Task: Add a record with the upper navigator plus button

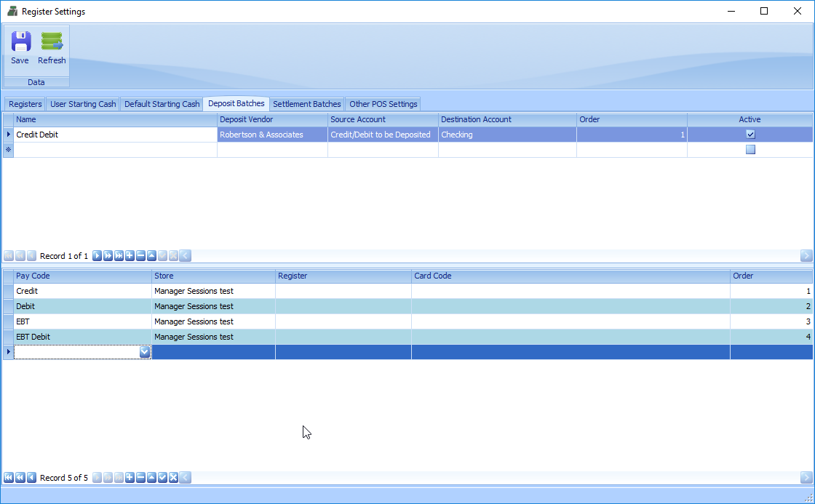Action: pos(130,256)
